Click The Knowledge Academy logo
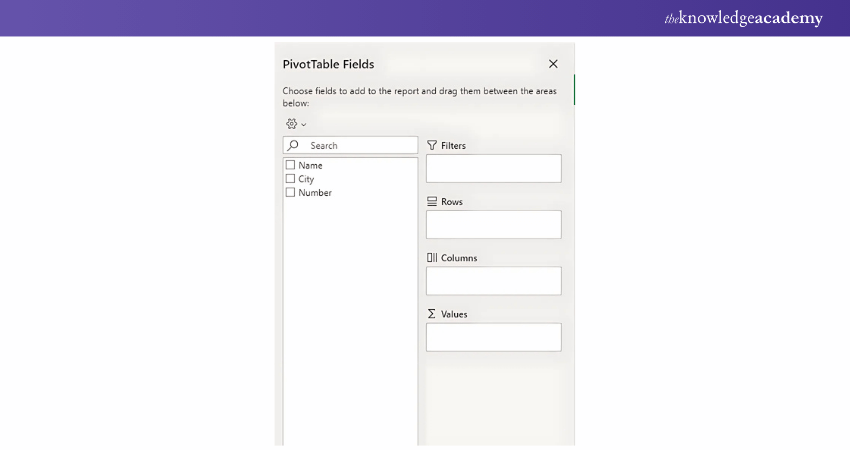 click(x=743, y=18)
